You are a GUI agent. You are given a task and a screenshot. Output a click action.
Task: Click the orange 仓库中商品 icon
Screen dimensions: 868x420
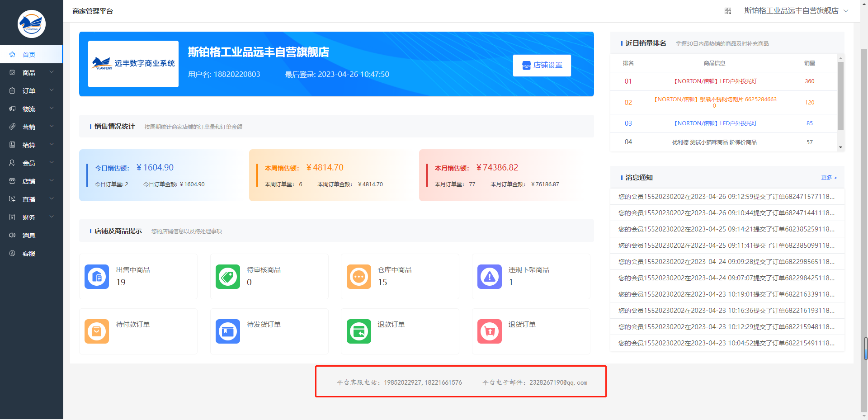[359, 277]
